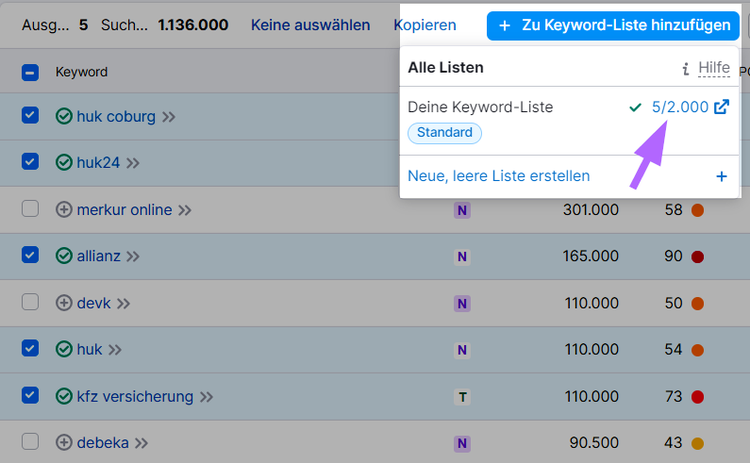
Task: Open the 5/2.000 list count link
Action: pyautogui.click(x=680, y=107)
